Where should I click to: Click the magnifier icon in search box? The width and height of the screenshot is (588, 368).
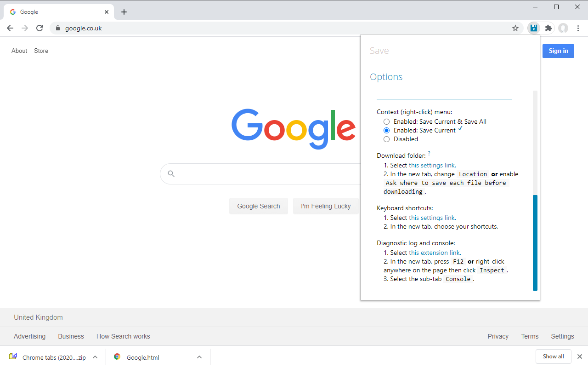pos(171,174)
